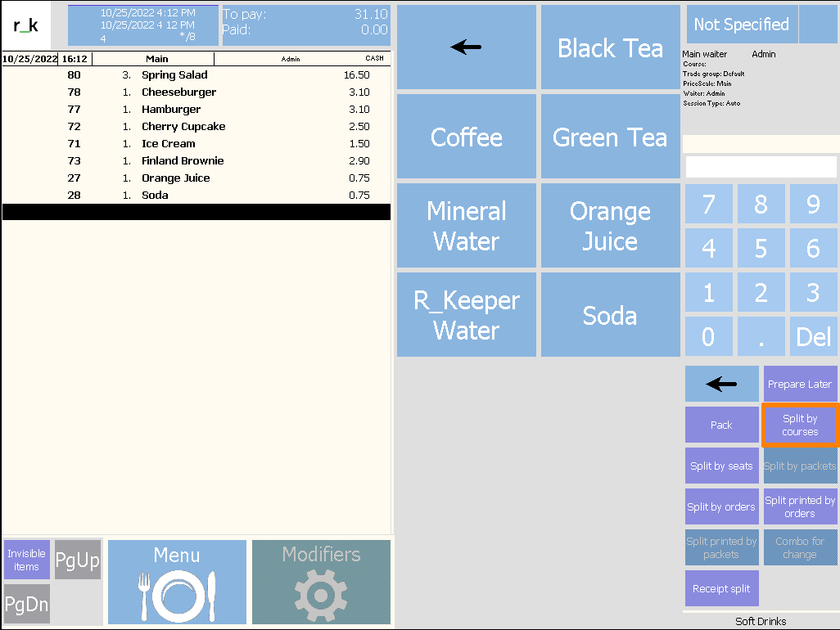Image resolution: width=840 pixels, height=630 pixels.
Task: Select Split by packets
Action: click(800, 466)
